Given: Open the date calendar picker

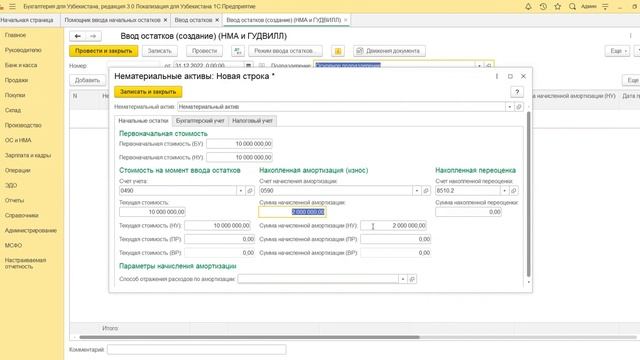Looking at the screenshot, I should [x=248, y=66].
